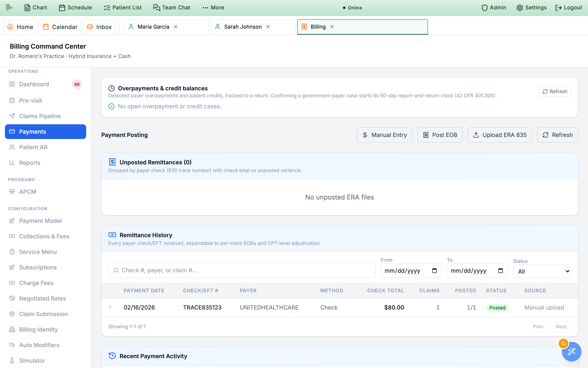
Task: Click Upload ERA 835
Action: [500, 135]
